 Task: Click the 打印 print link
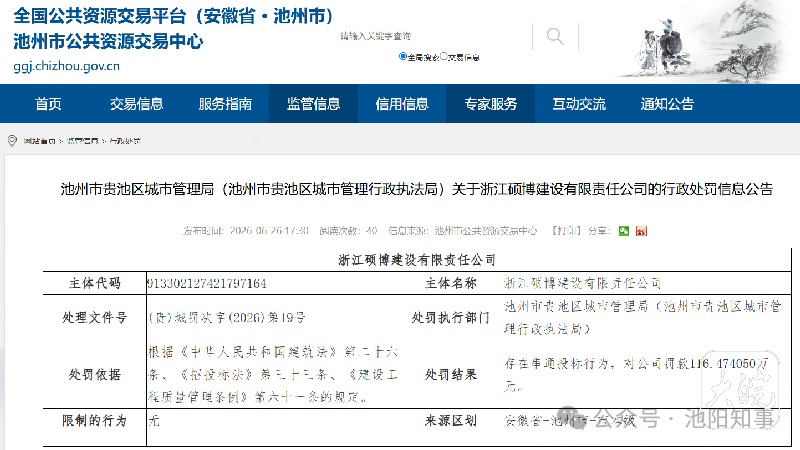(x=566, y=231)
